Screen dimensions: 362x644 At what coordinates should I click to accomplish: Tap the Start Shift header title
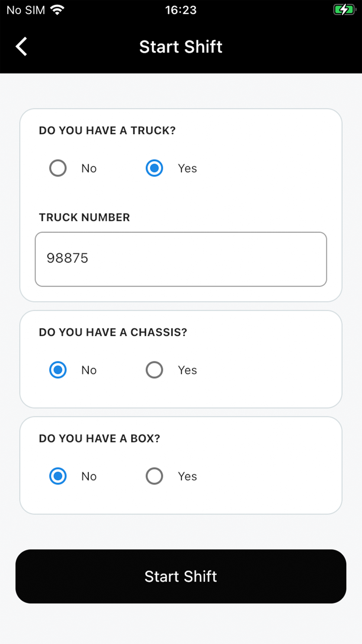(181, 47)
